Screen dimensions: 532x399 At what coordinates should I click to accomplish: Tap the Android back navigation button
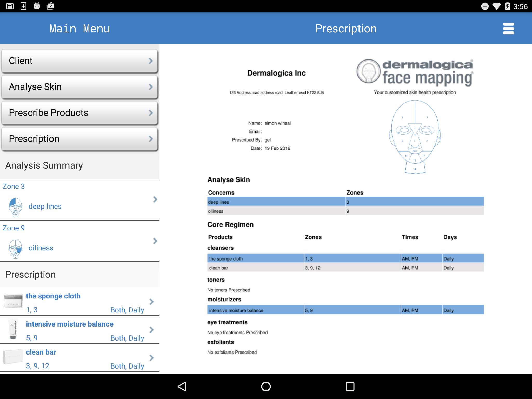click(x=182, y=386)
